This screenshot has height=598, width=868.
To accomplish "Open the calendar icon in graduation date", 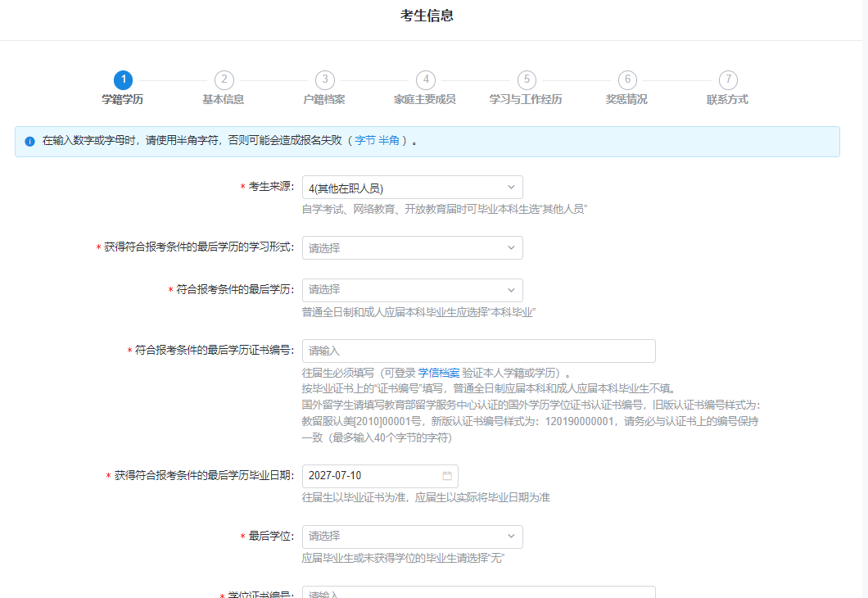I will [x=447, y=476].
